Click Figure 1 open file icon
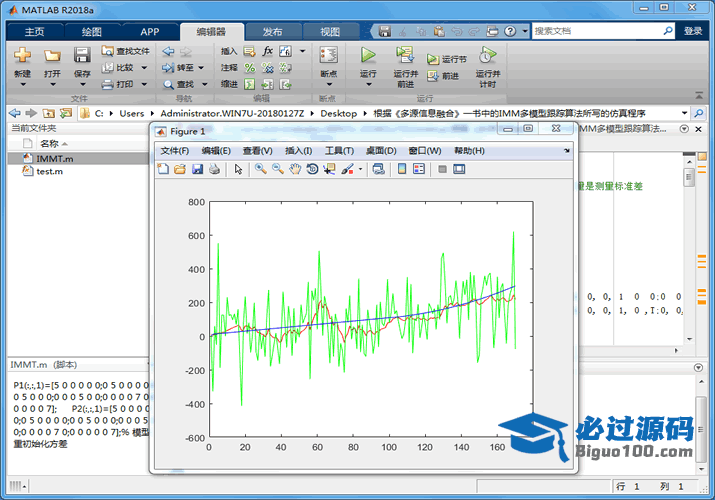The image size is (715, 500). pos(180,169)
